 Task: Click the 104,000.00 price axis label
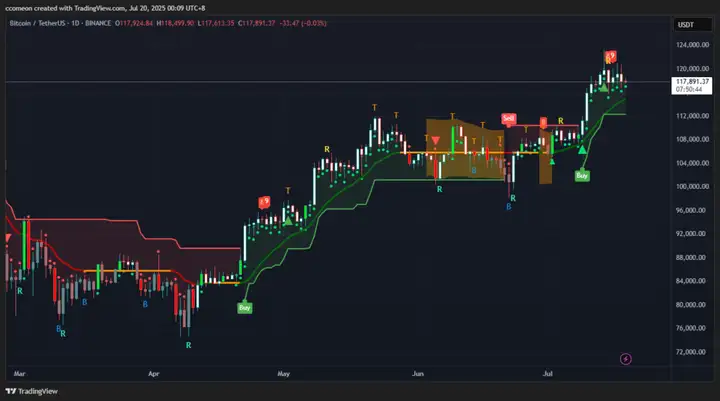[692, 163]
